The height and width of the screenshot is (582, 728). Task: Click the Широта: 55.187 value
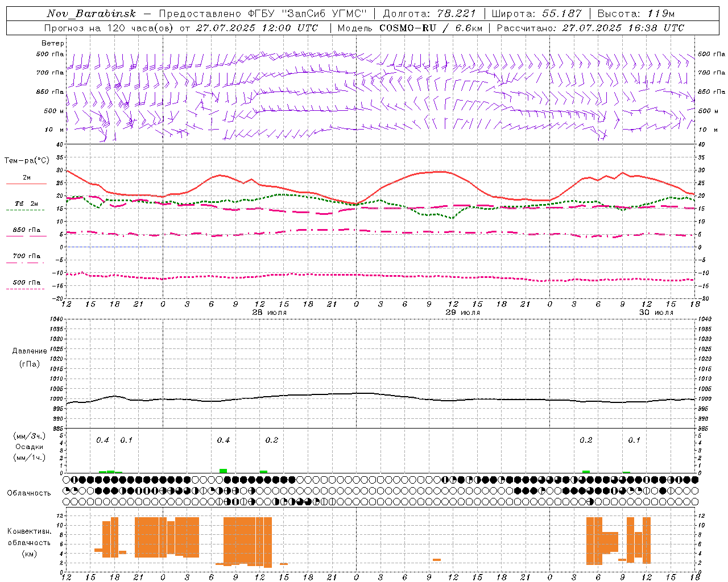tap(537, 14)
